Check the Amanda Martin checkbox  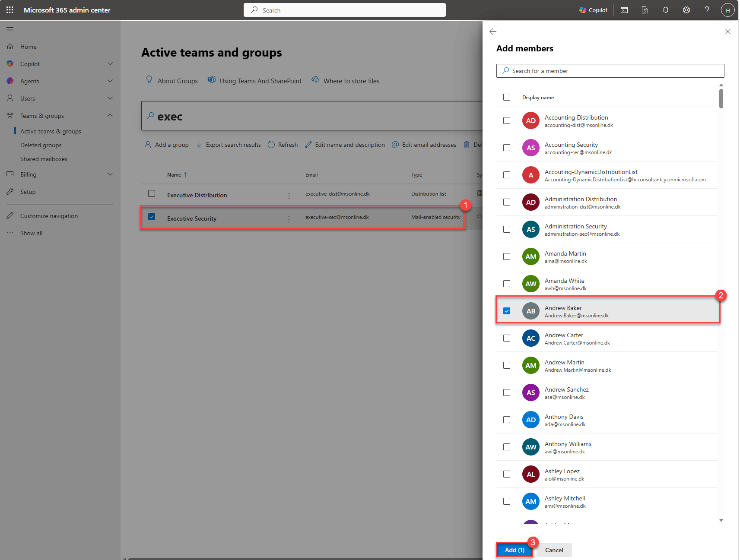507,256
